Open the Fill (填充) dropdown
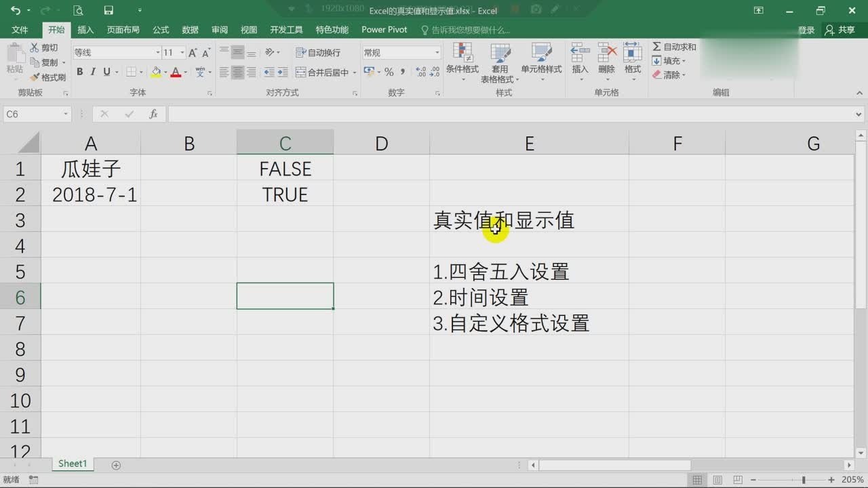Viewport: 868px width, 488px height. 669,61
